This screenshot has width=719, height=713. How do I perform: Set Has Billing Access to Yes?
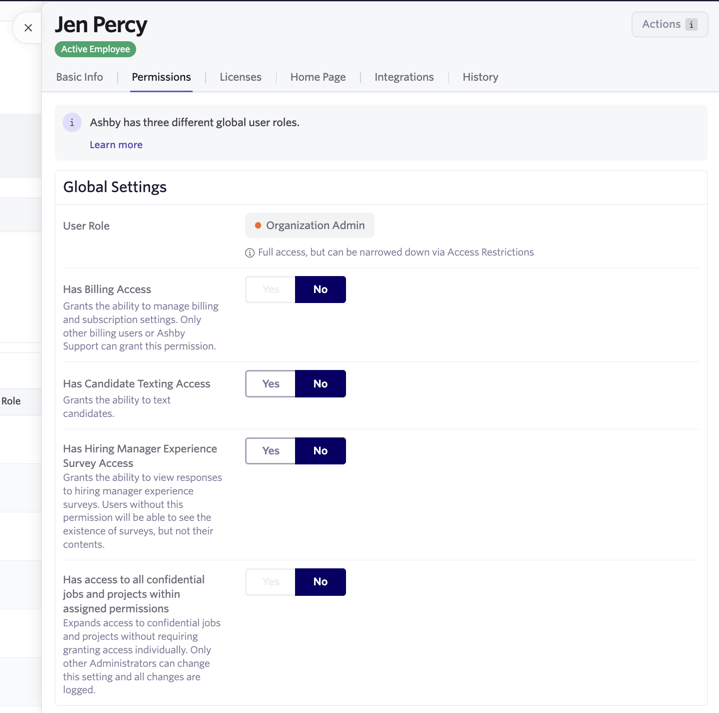tap(271, 289)
